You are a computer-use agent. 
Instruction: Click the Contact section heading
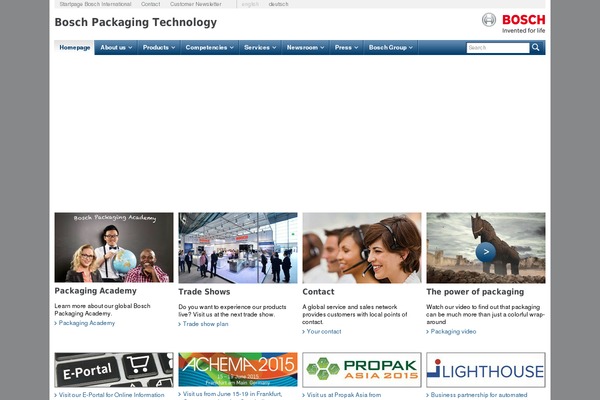pos(318,292)
